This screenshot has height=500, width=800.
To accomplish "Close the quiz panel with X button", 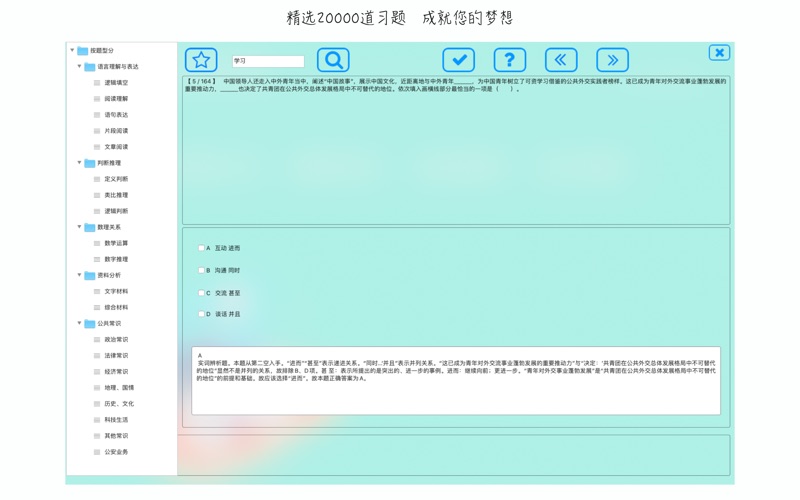I will [x=719, y=53].
